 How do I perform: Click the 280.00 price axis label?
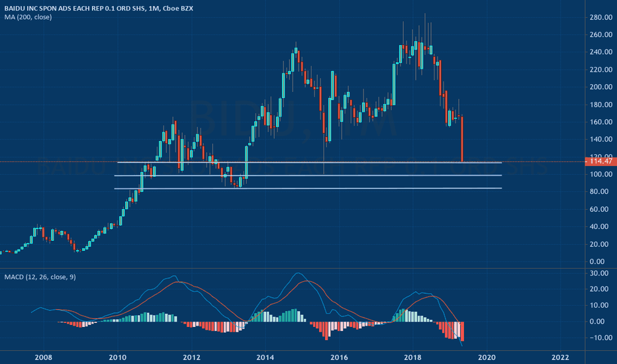point(601,17)
